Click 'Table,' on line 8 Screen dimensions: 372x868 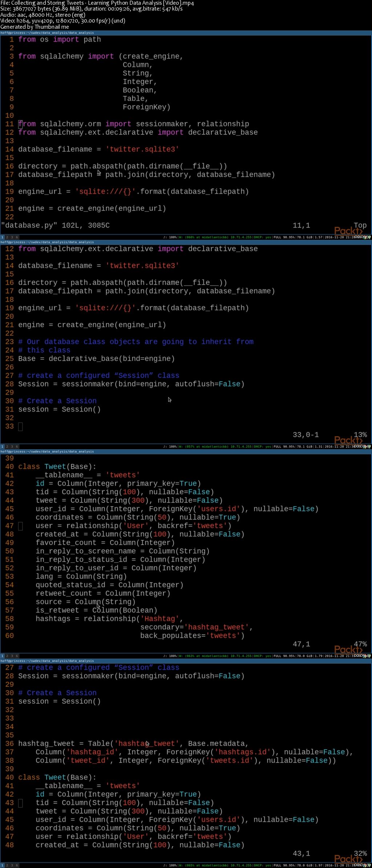[136, 99]
